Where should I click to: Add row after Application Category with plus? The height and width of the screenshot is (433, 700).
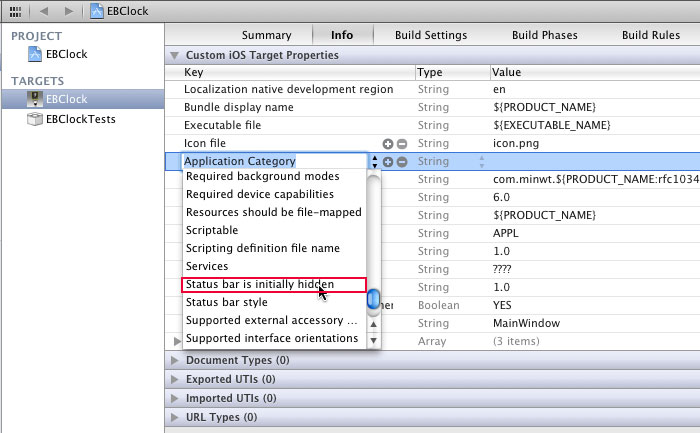pyautogui.click(x=388, y=162)
